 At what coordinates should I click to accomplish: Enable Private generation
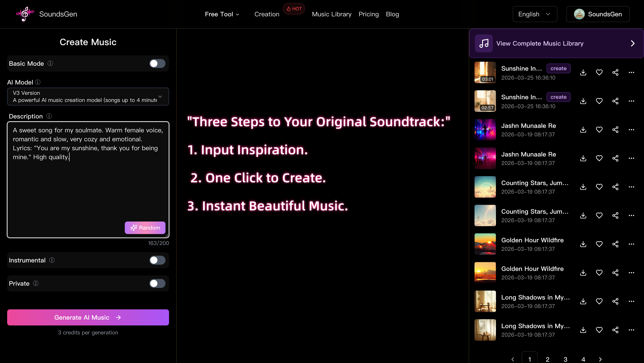point(157,283)
